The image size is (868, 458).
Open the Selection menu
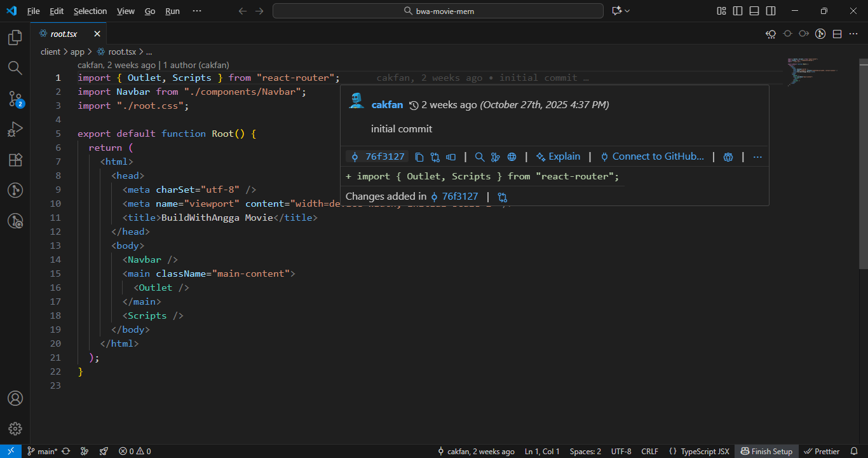[90, 11]
